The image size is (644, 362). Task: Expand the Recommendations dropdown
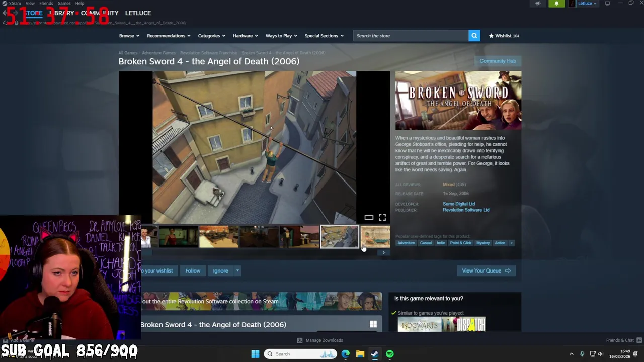click(x=169, y=36)
